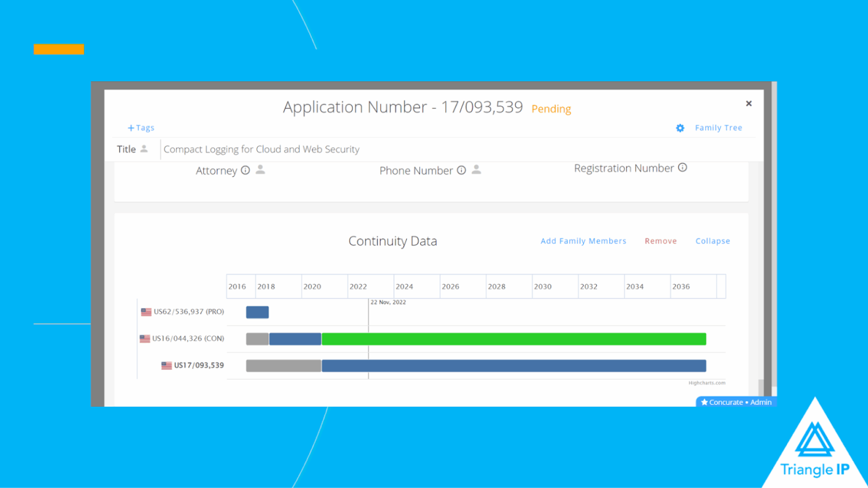The image size is (868, 488).
Task: Click the red Remove link
Action: pos(660,241)
